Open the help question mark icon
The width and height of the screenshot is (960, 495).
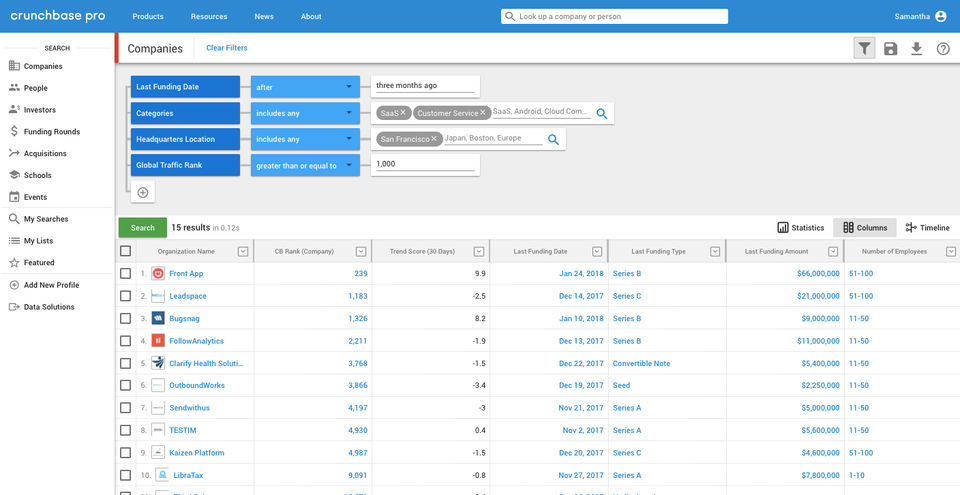pyautogui.click(x=943, y=49)
